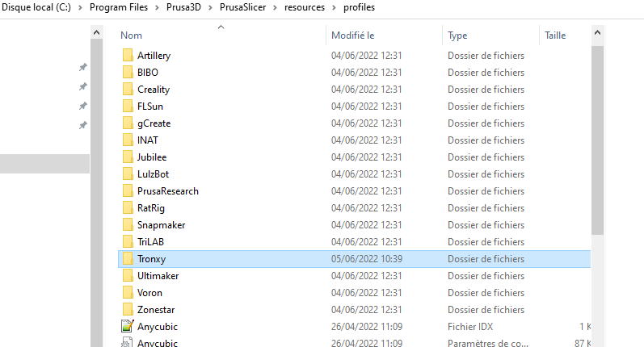This screenshot has width=644, height=347.
Task: Select the BIBO folder icon
Action: (128, 72)
